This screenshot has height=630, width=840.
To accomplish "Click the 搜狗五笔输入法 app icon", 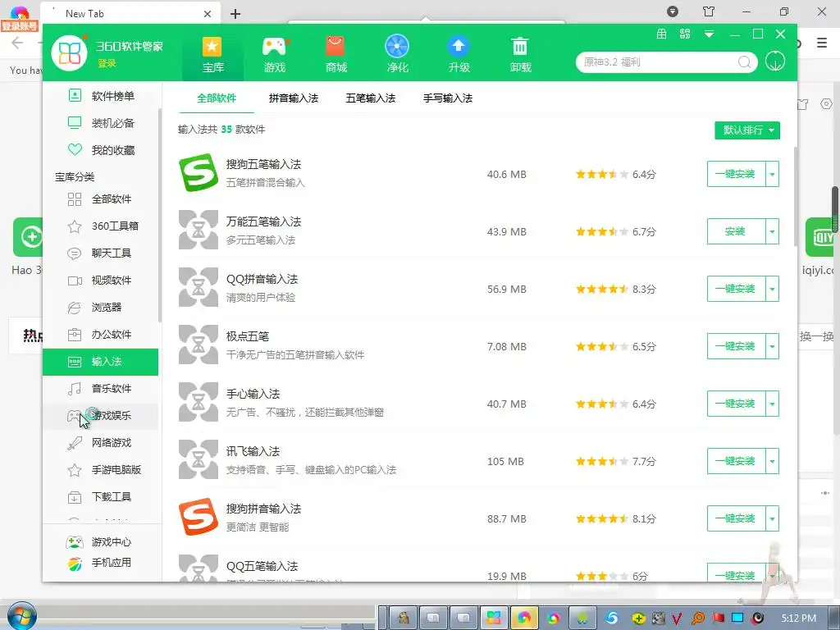I will [x=199, y=173].
